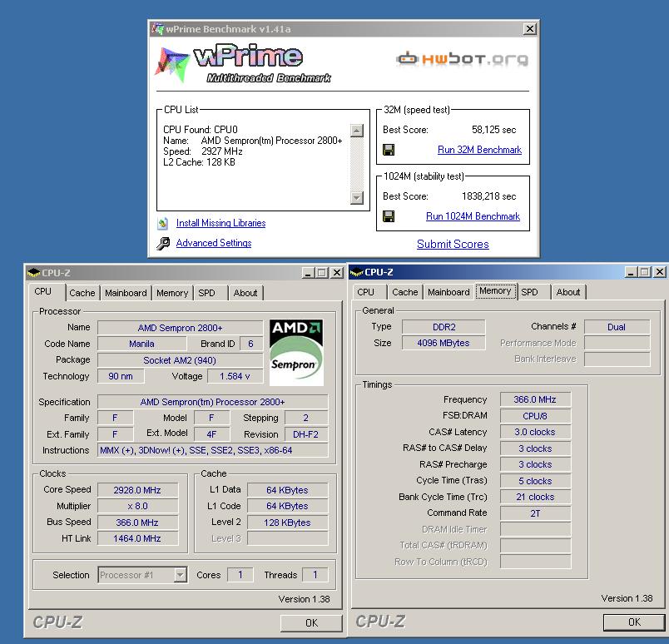Click the HT Link 1464.0 MHz field
The height and width of the screenshot is (644, 669).
click(x=137, y=538)
